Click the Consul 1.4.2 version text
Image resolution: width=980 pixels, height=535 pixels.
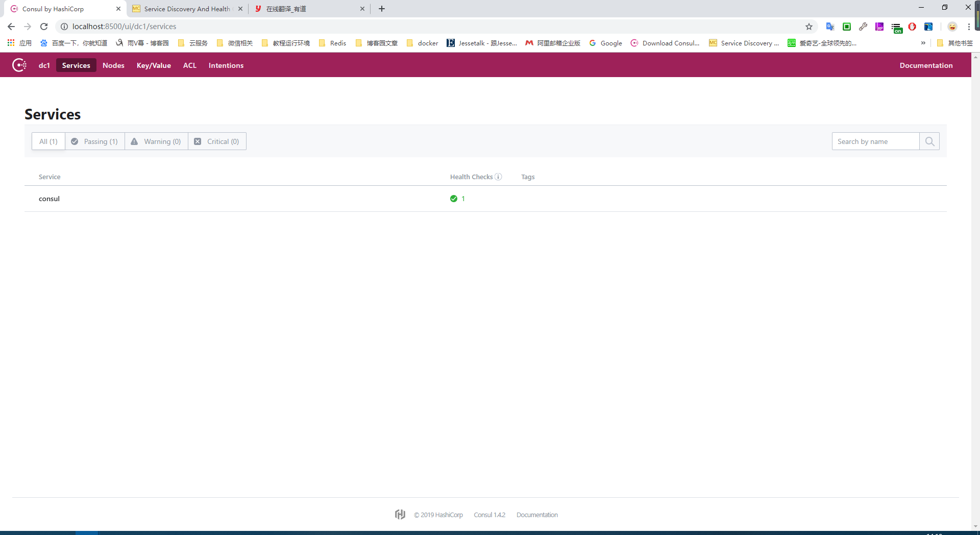(x=489, y=515)
